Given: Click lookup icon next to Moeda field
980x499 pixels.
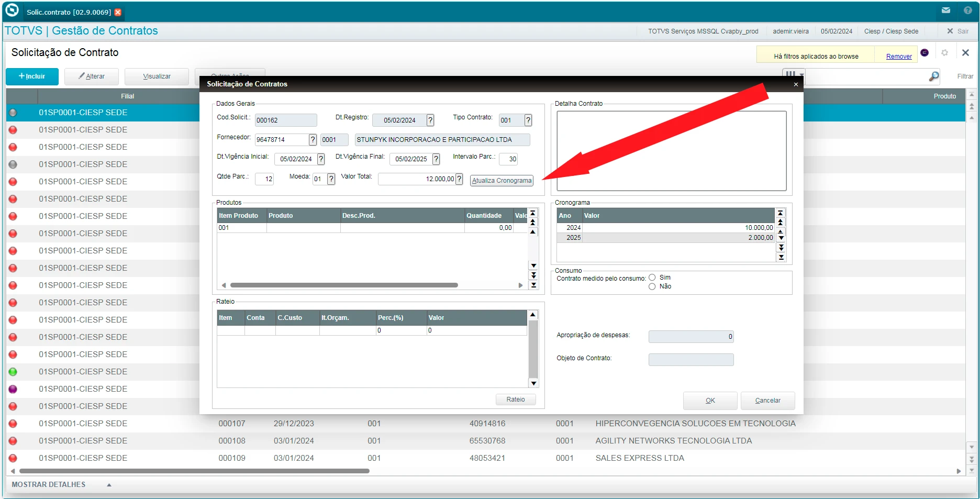Looking at the screenshot, I should click(x=331, y=179).
